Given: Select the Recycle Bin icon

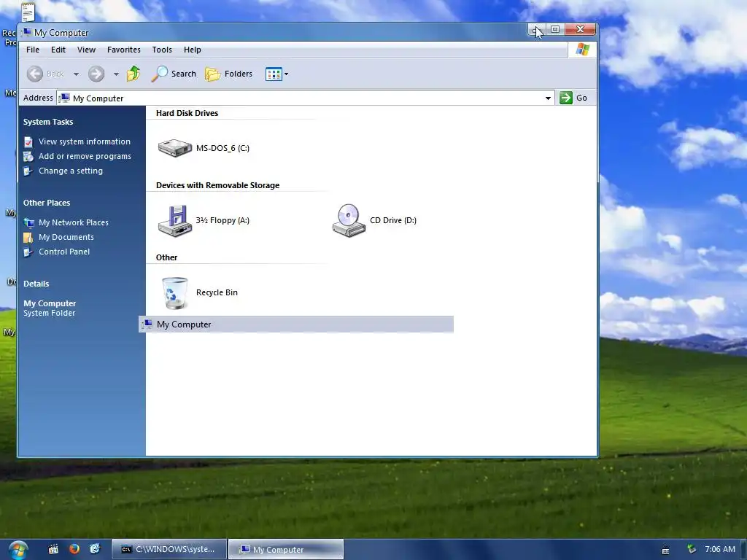Looking at the screenshot, I should [x=175, y=293].
